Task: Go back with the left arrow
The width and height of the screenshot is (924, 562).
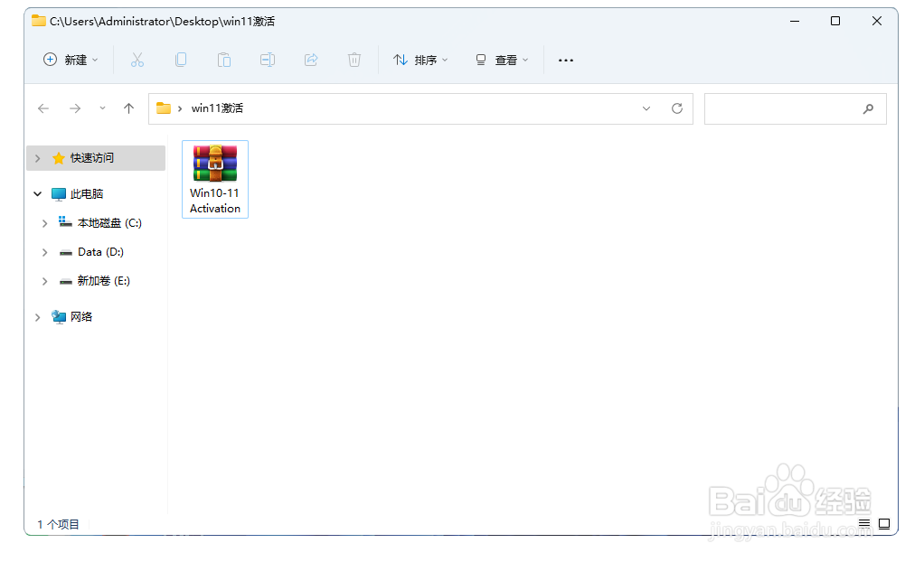Action: click(x=43, y=108)
